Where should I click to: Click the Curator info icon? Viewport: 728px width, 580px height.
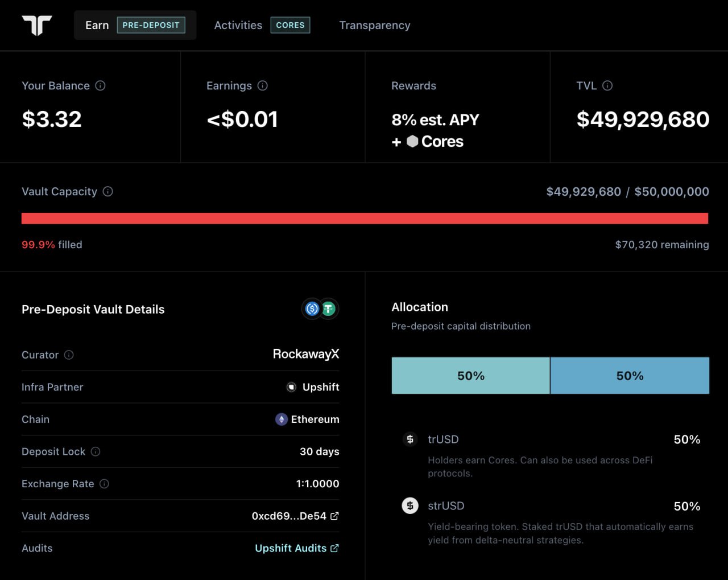click(x=69, y=355)
